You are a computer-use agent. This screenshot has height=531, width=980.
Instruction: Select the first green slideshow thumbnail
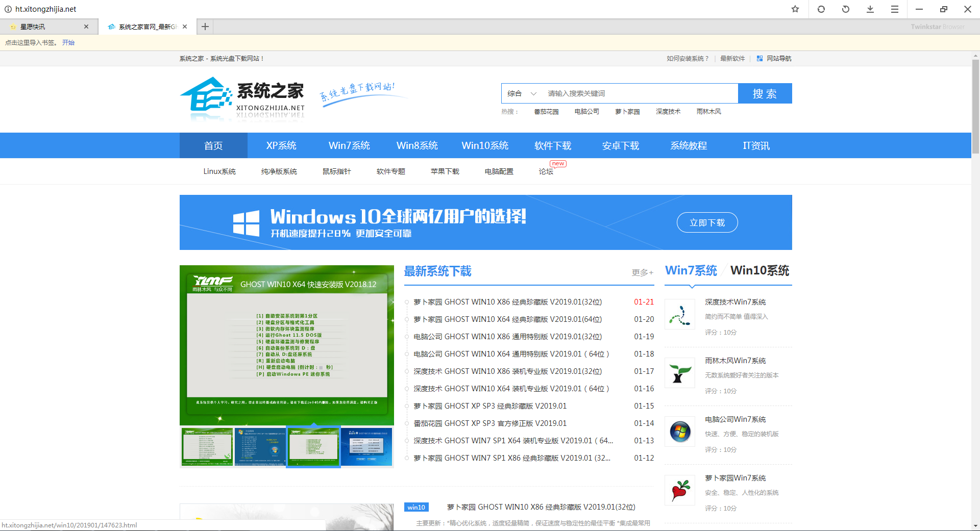click(x=207, y=447)
